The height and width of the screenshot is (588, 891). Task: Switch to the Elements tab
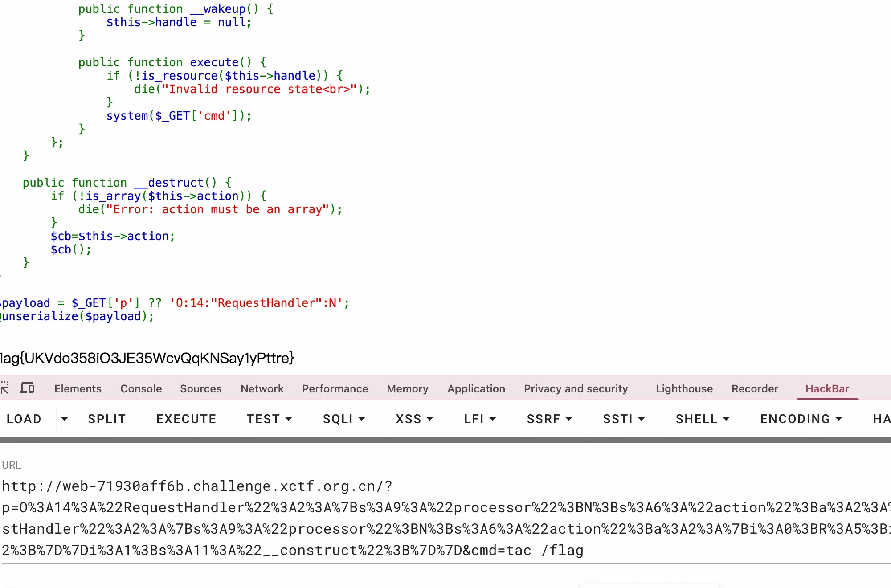pos(78,389)
